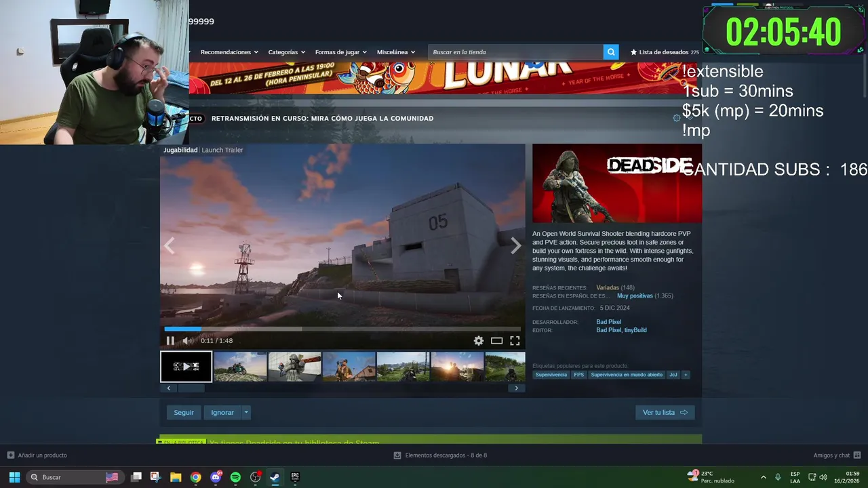The width and height of the screenshot is (868, 488).
Task: Open Recomendaciones dropdown menu
Action: point(229,52)
